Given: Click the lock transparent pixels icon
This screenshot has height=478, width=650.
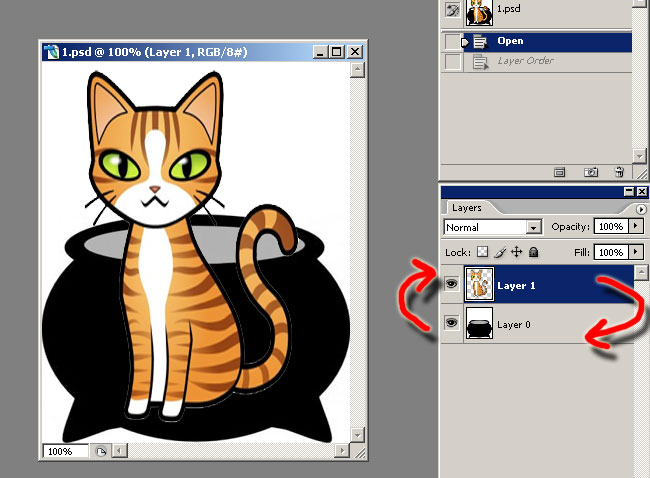Looking at the screenshot, I should pyautogui.click(x=483, y=252).
